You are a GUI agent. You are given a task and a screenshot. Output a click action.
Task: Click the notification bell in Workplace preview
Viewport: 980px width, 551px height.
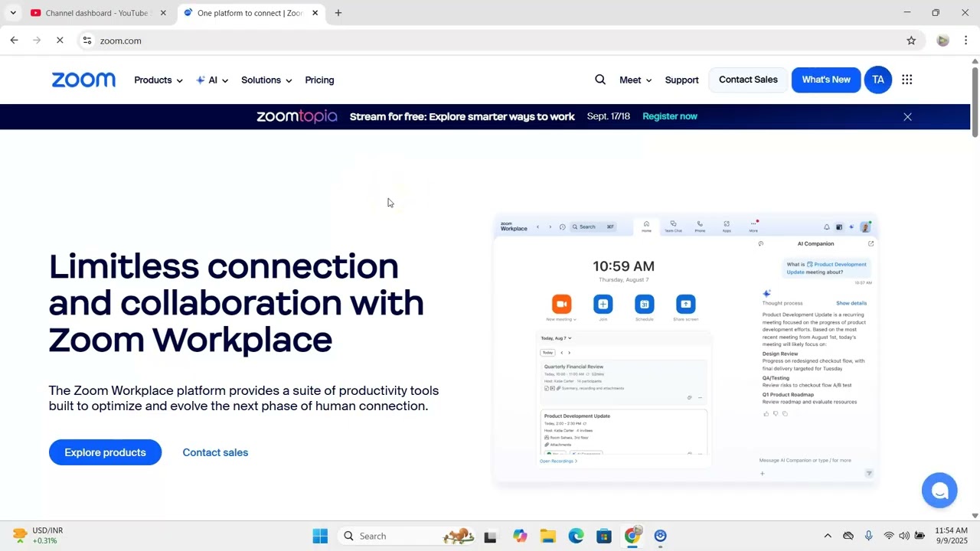pos(827,227)
